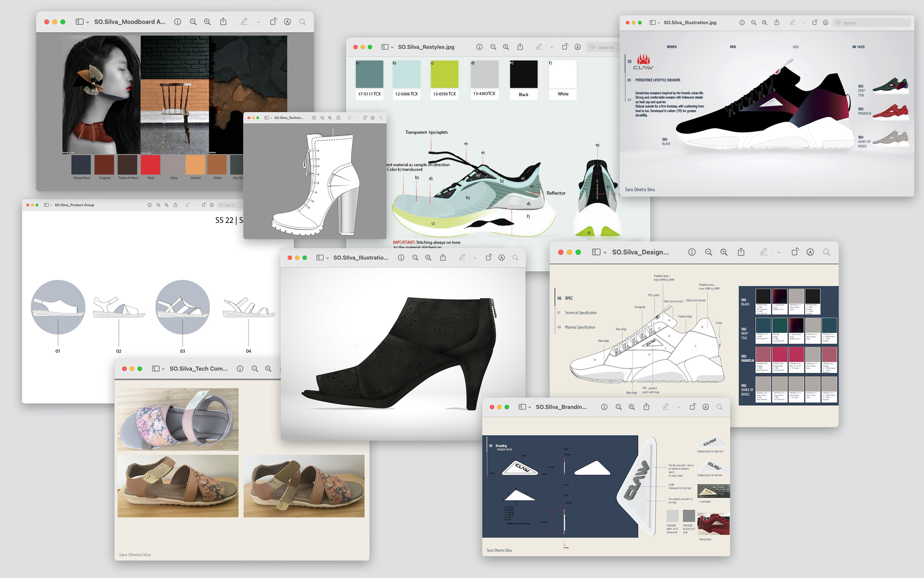The width and height of the screenshot is (924, 578).
Task: Rotate the image in the Illustration.jpg window
Action: (x=814, y=23)
